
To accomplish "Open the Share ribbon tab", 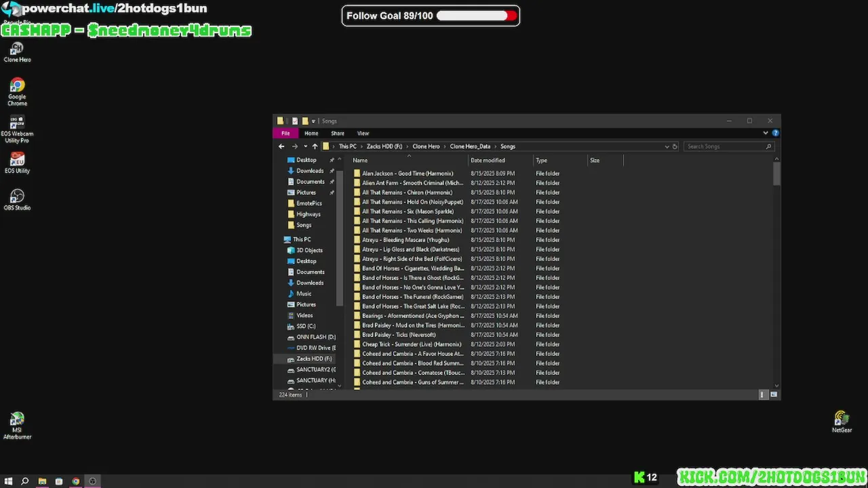I will pos(338,134).
